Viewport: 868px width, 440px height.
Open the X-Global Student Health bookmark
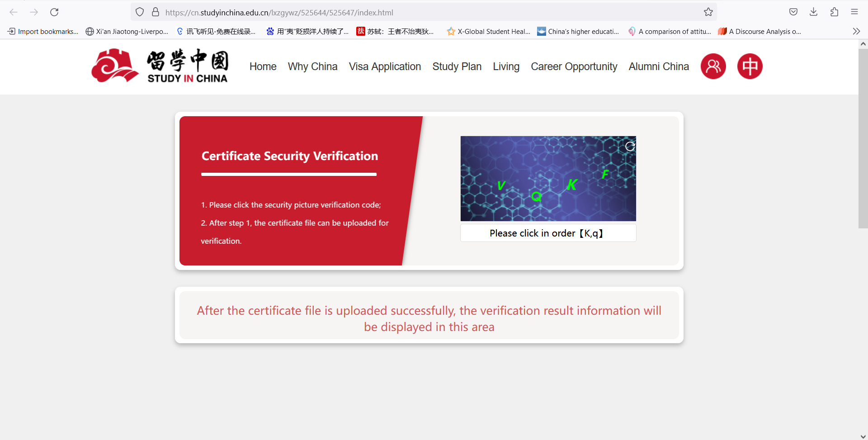(489, 31)
